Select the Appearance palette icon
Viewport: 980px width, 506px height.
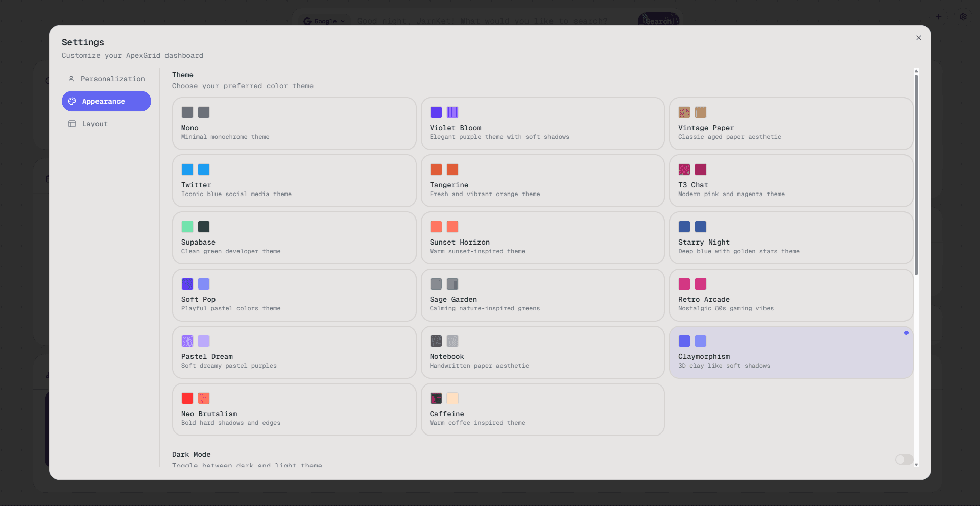pos(71,101)
